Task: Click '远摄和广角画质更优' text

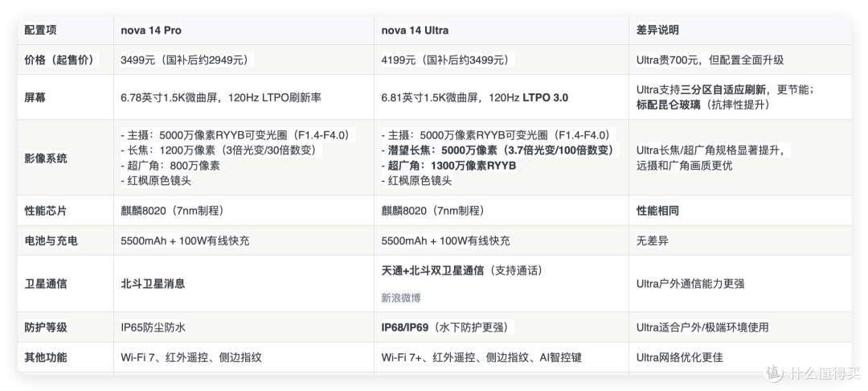Action: click(684, 165)
